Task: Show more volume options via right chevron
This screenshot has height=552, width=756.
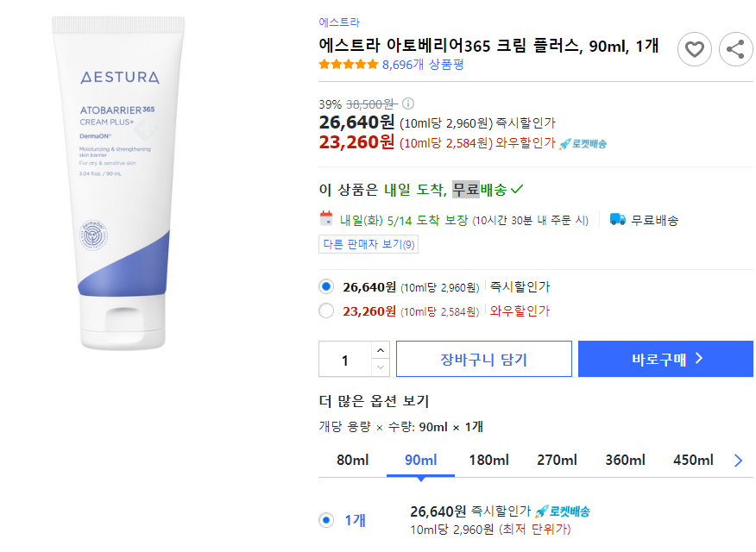Action: point(738,461)
